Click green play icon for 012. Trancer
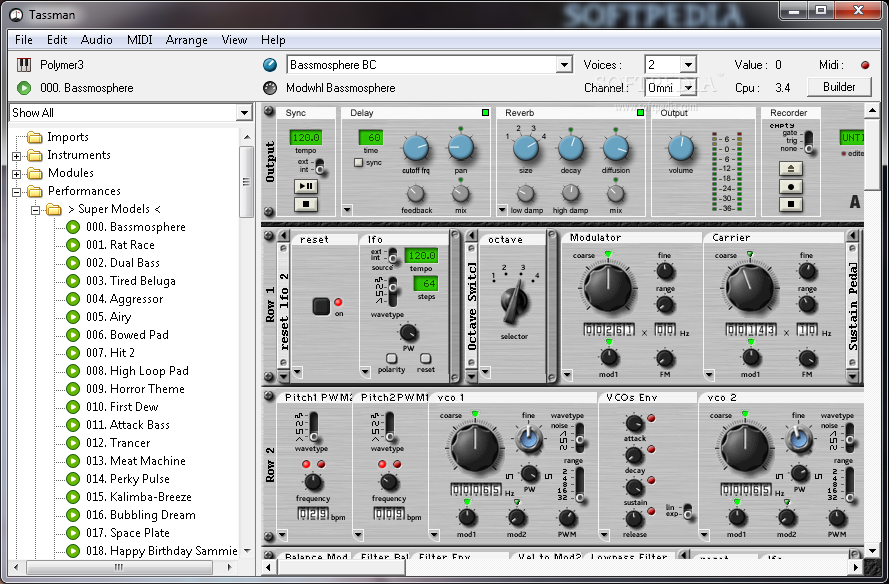This screenshot has height=584, width=889. tap(73, 443)
